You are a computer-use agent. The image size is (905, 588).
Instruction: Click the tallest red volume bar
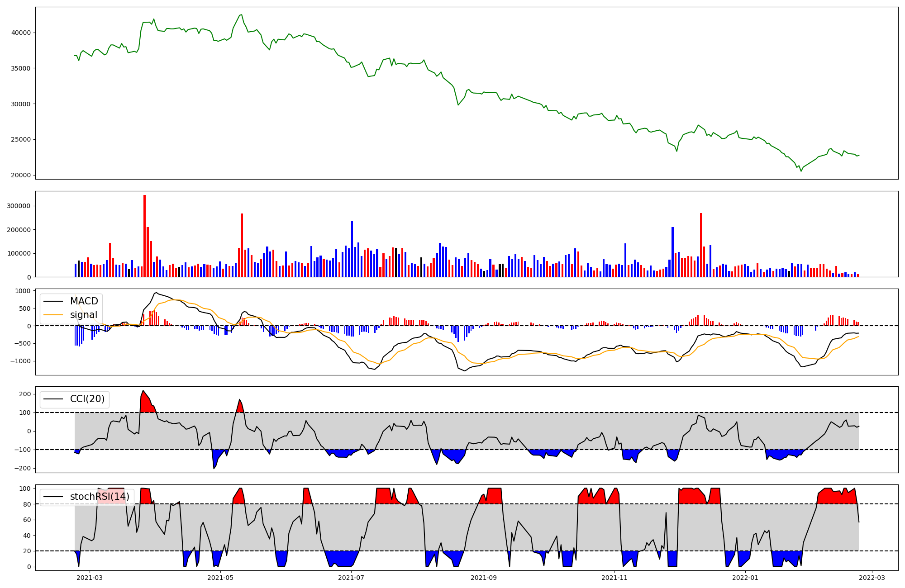tap(144, 235)
